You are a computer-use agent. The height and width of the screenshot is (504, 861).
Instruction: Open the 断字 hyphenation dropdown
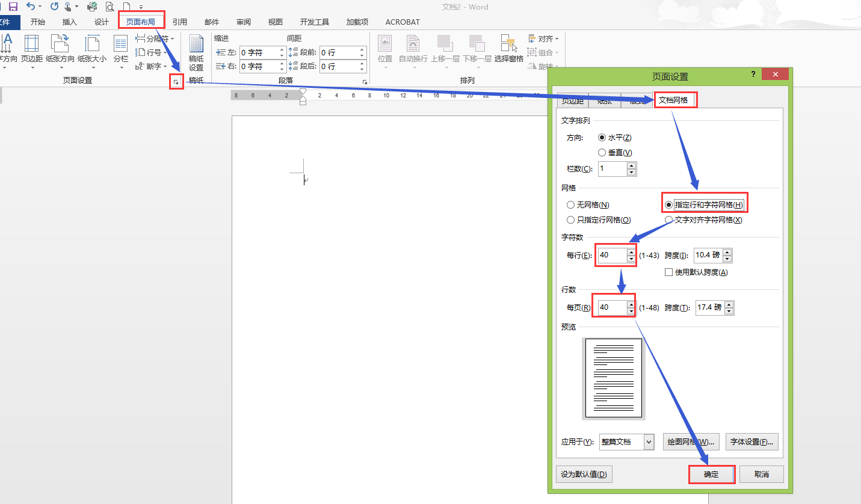click(152, 66)
